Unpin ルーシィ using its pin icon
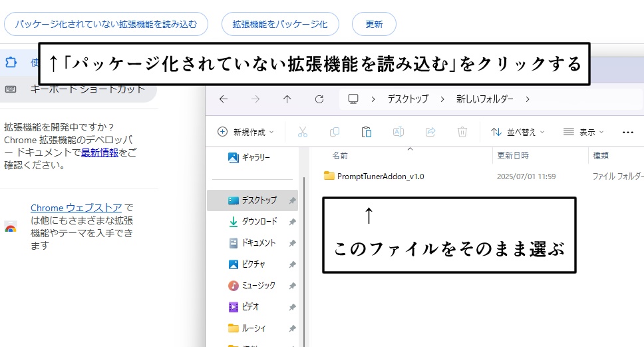This screenshot has width=644, height=347. 292,329
